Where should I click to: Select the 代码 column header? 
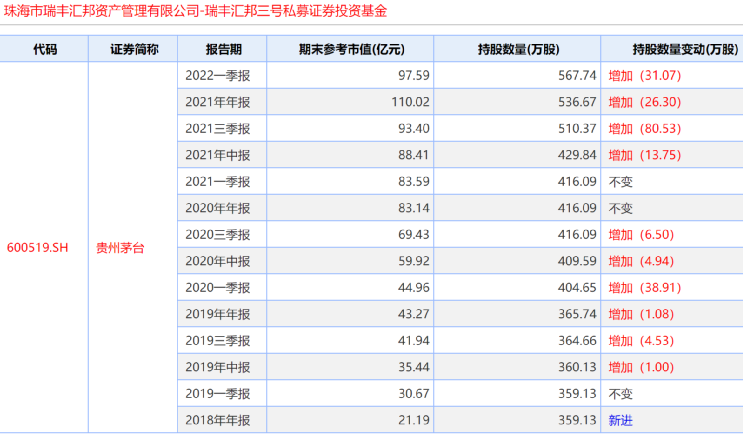[45, 49]
